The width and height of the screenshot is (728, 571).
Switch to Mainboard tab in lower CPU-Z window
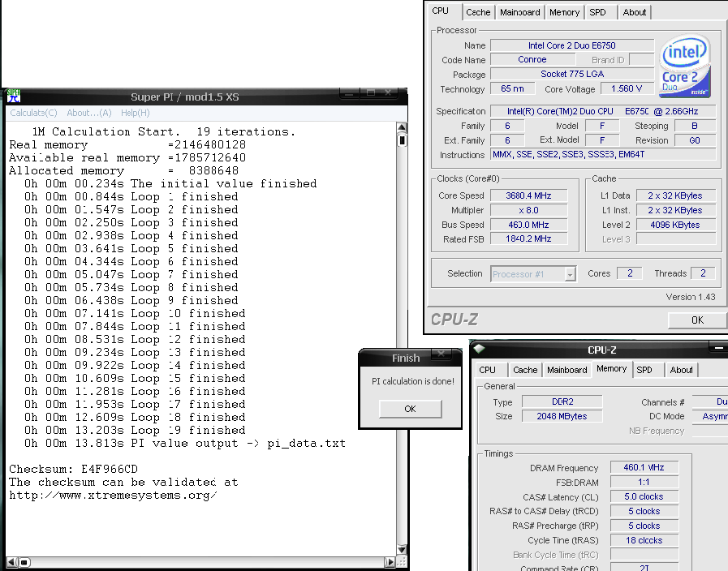tap(566, 370)
